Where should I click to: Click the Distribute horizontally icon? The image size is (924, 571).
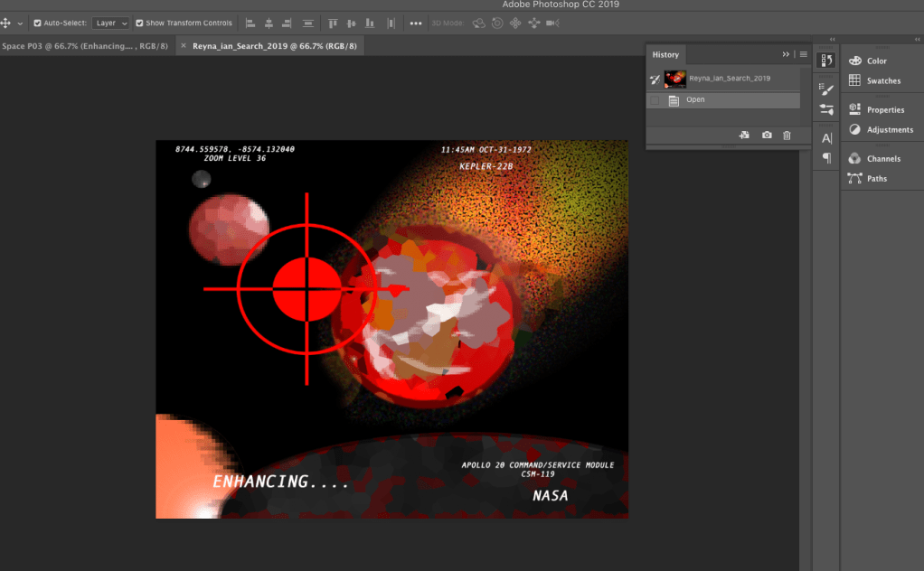(x=391, y=23)
